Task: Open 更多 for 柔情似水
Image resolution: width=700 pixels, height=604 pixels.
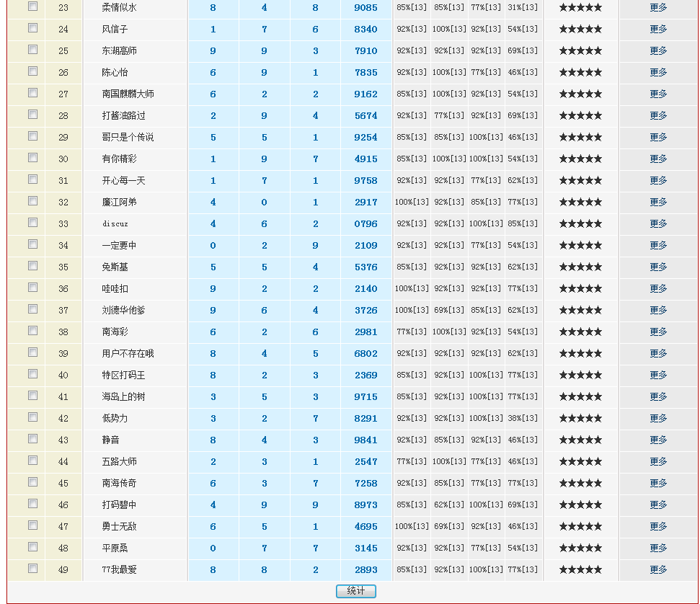Action: pos(658,7)
